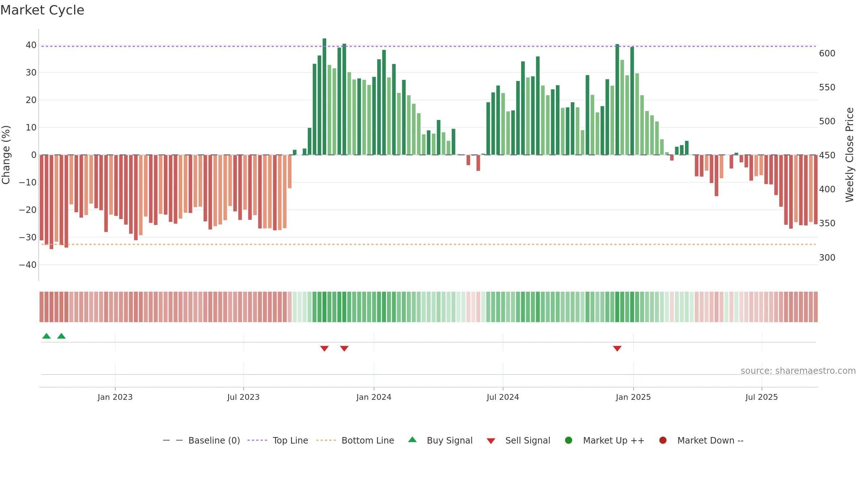Click the green Market Up circle in legend

tap(569, 440)
